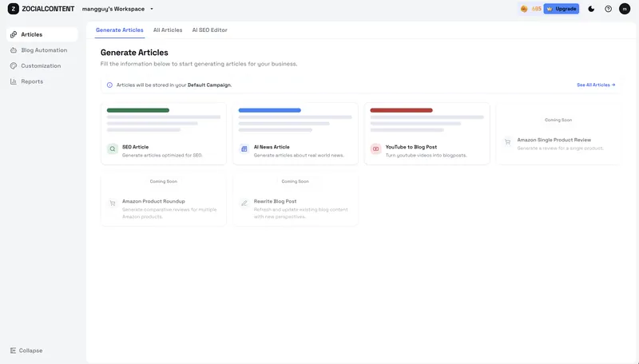Open Reports in the sidebar
Image resolution: width=639 pixels, height=364 pixels.
pyautogui.click(x=42, y=81)
